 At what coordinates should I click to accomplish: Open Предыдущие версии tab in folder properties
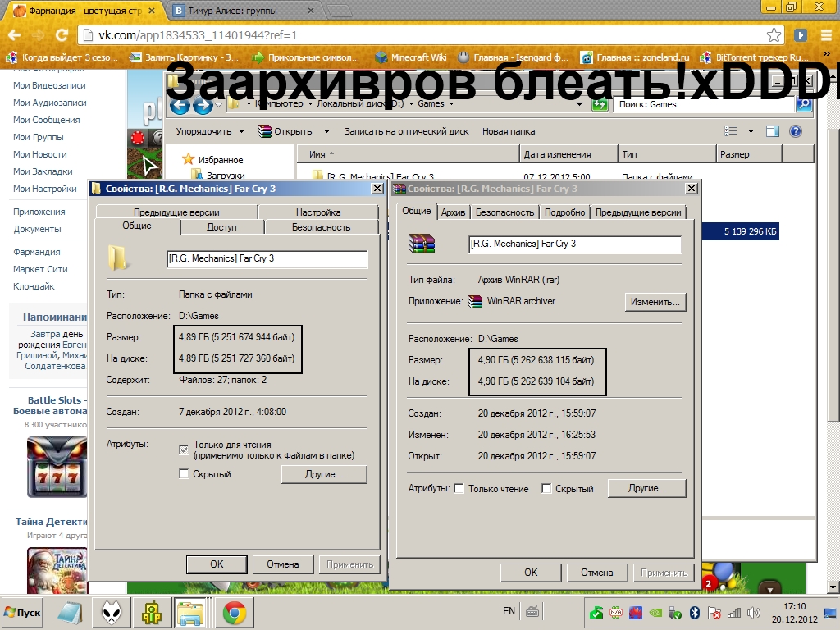(176, 212)
